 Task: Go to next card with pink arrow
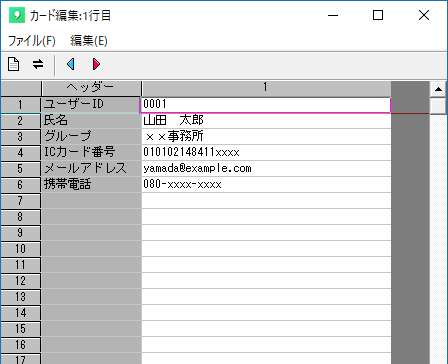[x=96, y=64]
